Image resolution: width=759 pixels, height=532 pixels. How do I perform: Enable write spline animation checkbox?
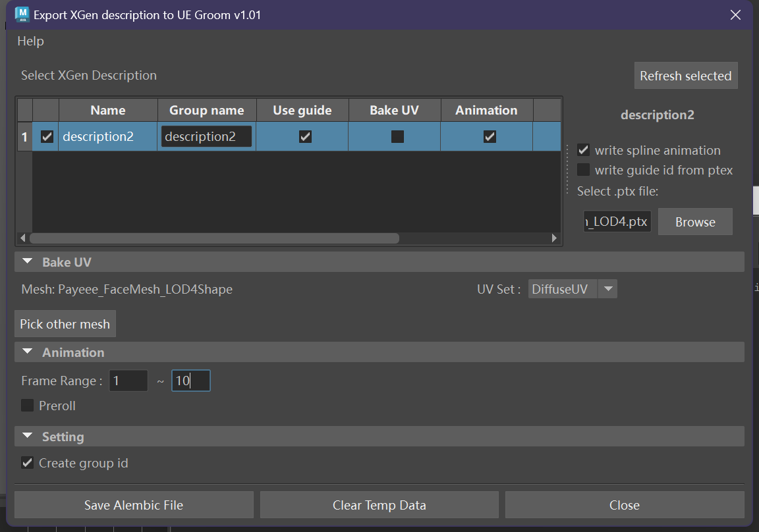pyautogui.click(x=583, y=150)
